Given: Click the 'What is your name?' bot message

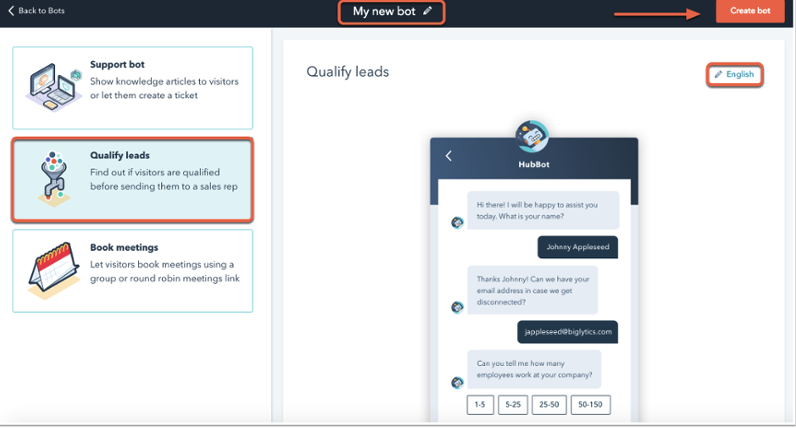Looking at the screenshot, I should click(x=543, y=210).
